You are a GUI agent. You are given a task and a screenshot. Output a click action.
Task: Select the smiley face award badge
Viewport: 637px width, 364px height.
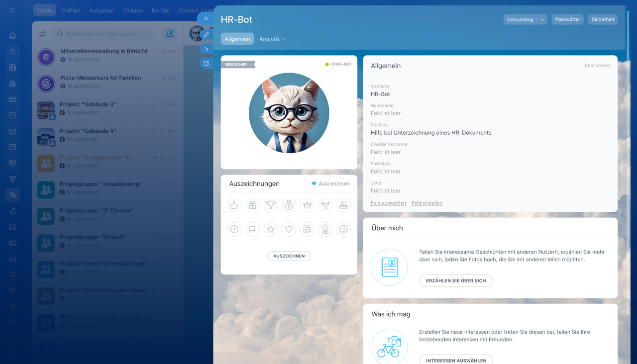click(343, 229)
